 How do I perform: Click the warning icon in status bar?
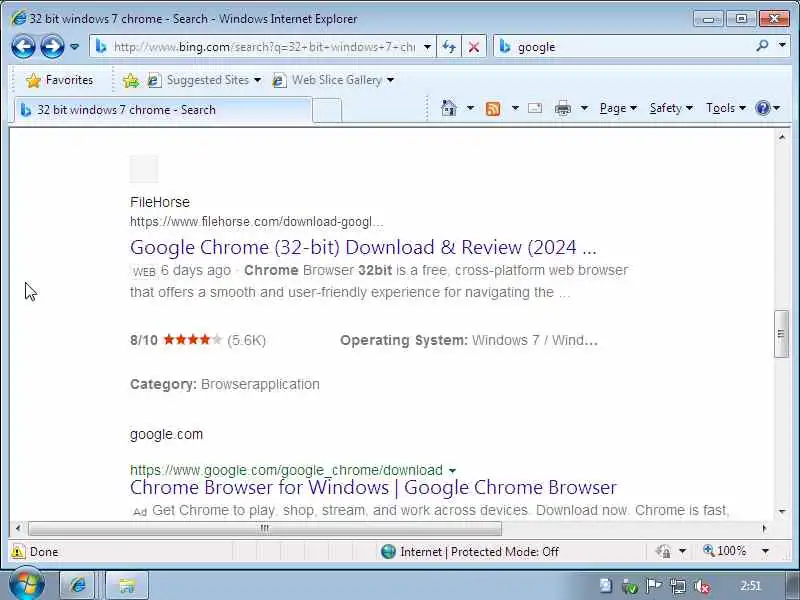point(18,552)
